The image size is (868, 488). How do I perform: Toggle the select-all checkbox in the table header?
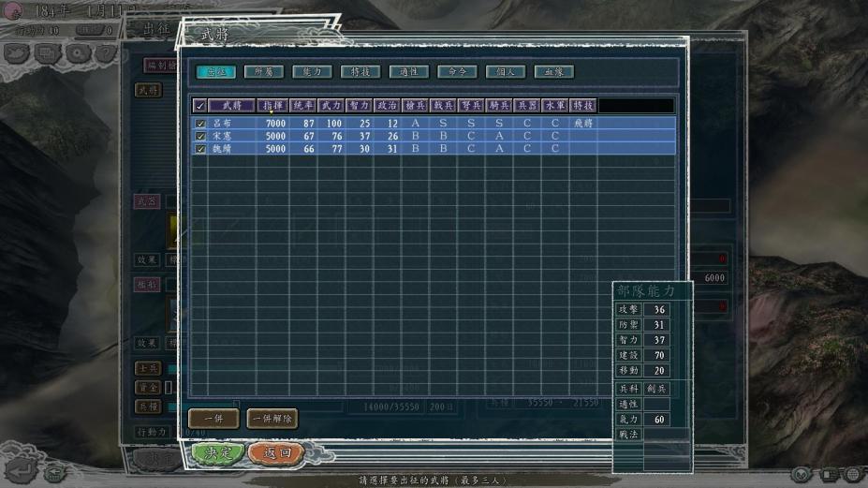point(199,105)
